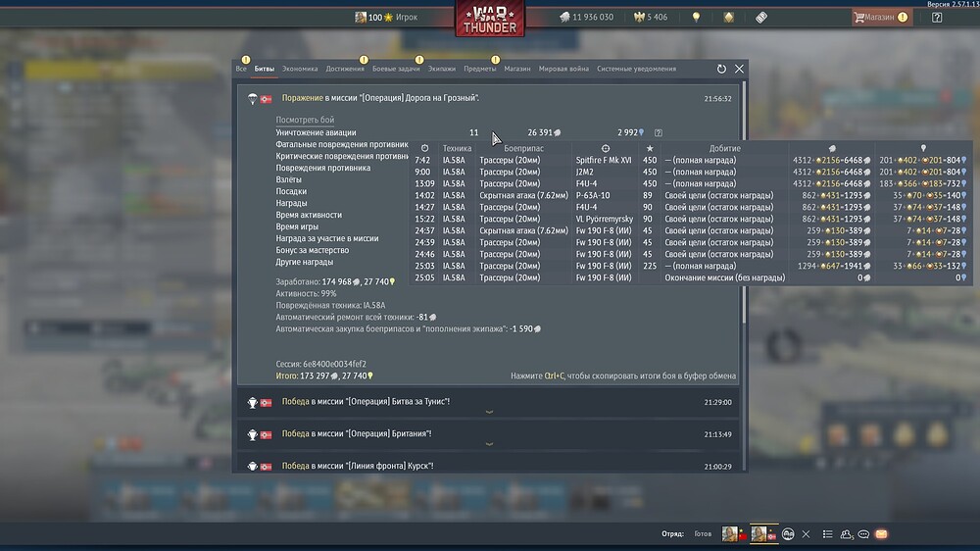
Task: Click the Spitfire F Mk XVI cell
Action: tap(604, 160)
